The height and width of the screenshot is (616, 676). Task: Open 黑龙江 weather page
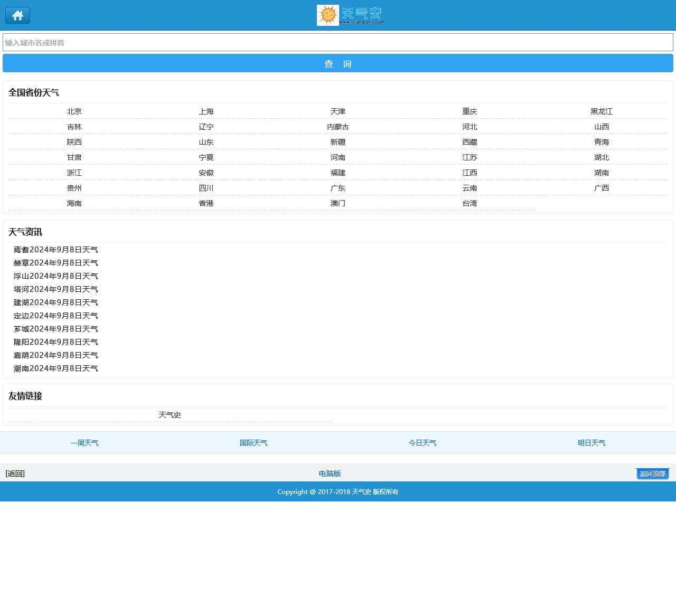point(601,111)
